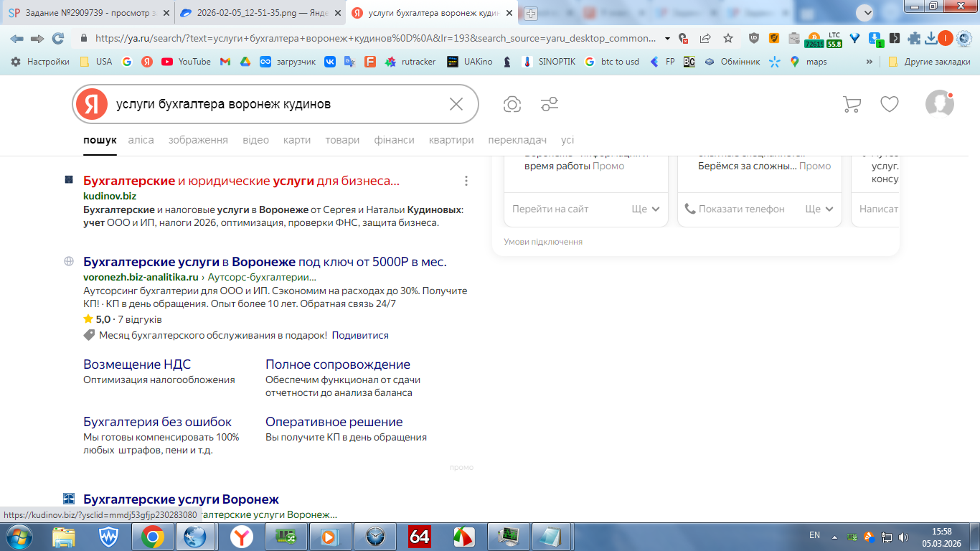Open the 'усі' search tab
Screen dimensions: 980x551
[567, 140]
